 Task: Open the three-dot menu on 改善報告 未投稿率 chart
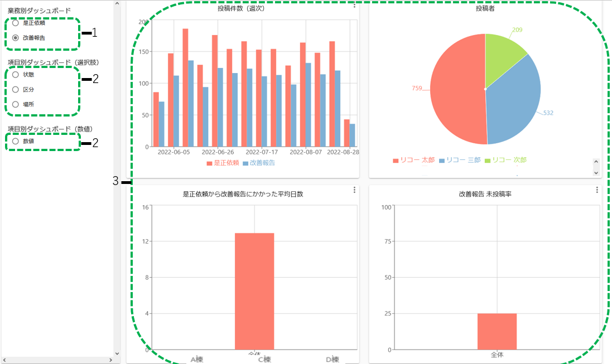[597, 190]
